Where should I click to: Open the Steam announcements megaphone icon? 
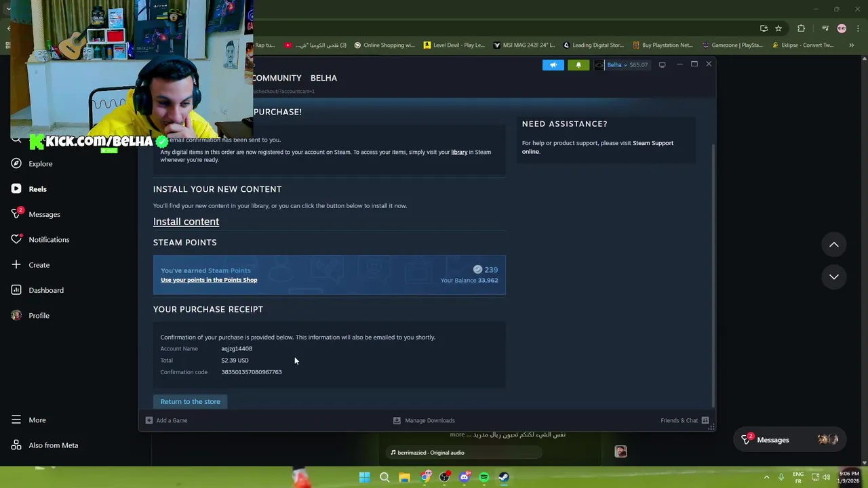[553, 64]
